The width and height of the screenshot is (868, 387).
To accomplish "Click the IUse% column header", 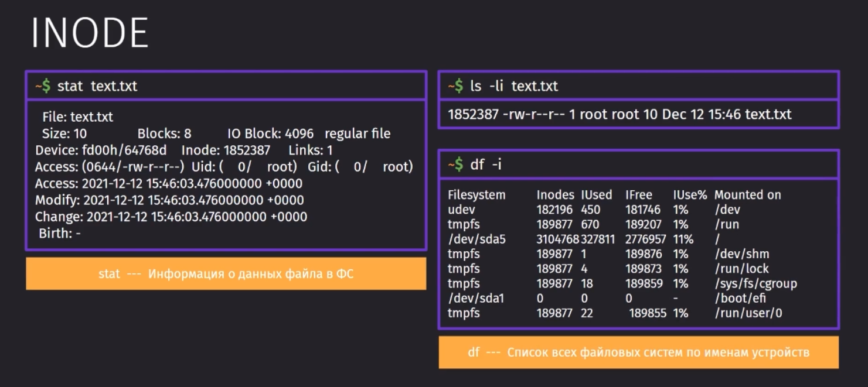I will [x=690, y=195].
